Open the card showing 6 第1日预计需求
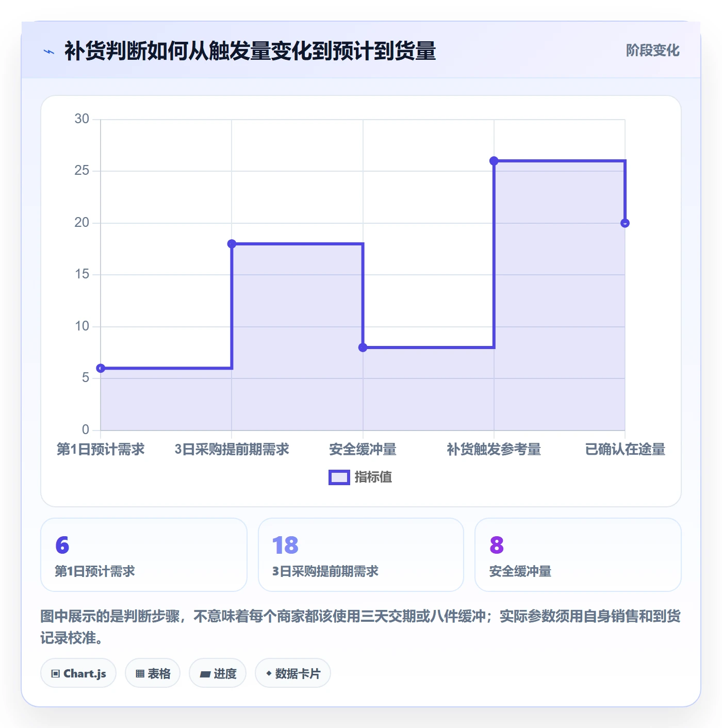 [144, 555]
